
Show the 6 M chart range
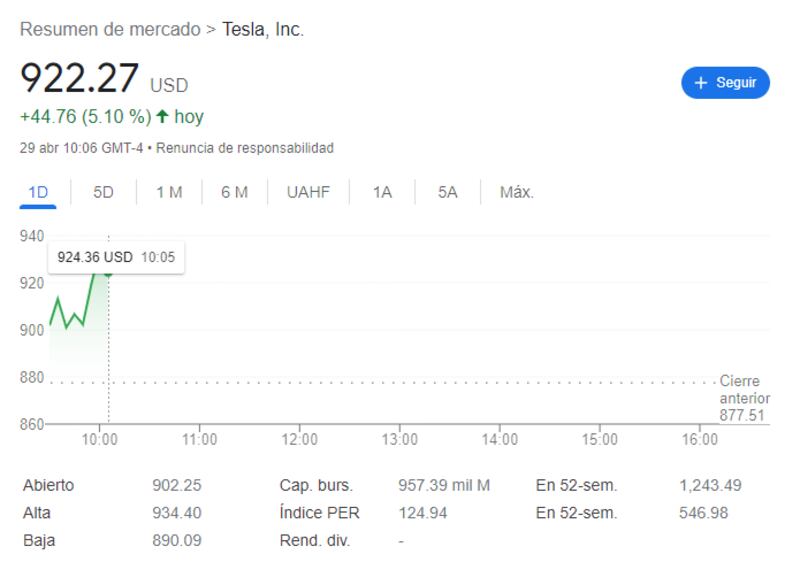coord(234,192)
